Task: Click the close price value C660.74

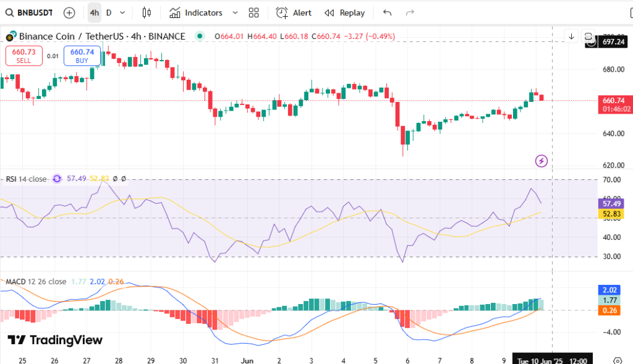Action: (326, 36)
